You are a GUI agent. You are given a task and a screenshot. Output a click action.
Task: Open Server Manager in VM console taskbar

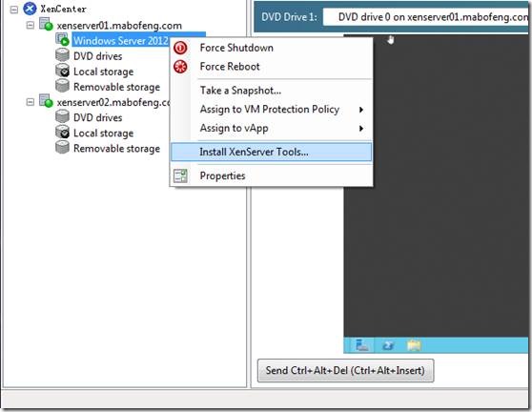pos(361,345)
